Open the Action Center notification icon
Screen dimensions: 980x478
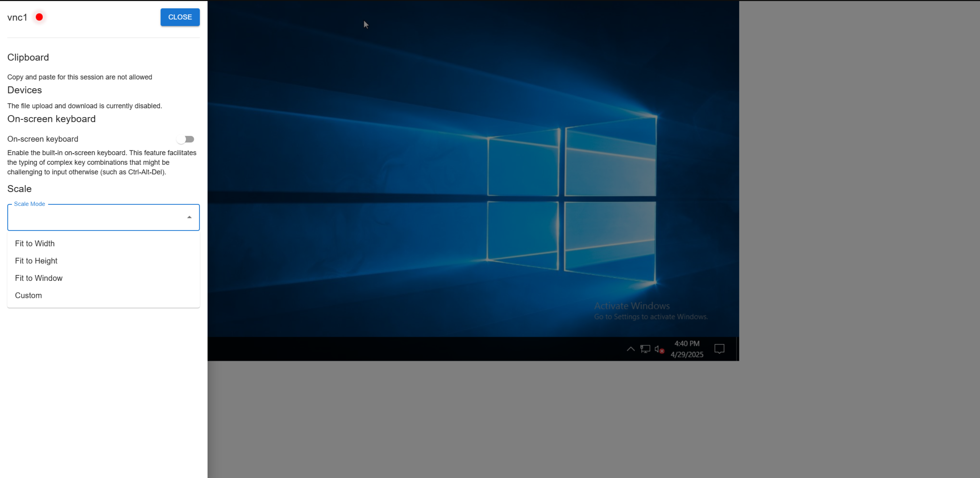(719, 349)
